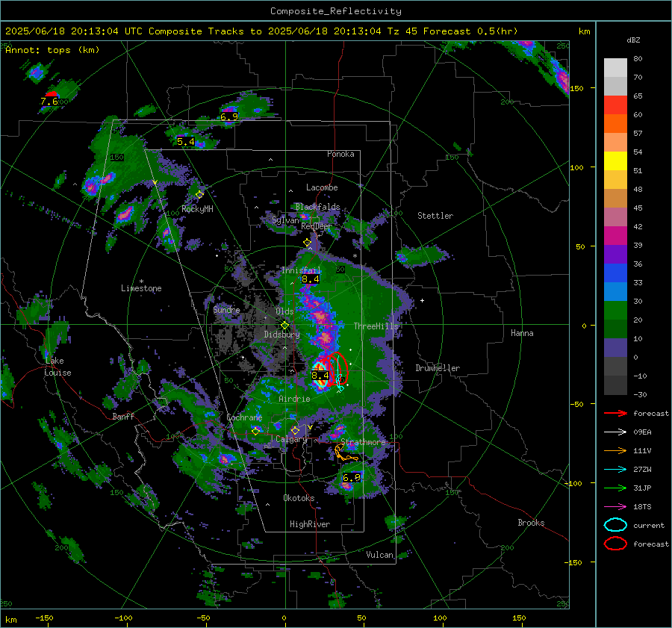The width and height of the screenshot is (672, 628).
Task: Click the yellow diamond marker beside RockyMH
Action: 199,195
